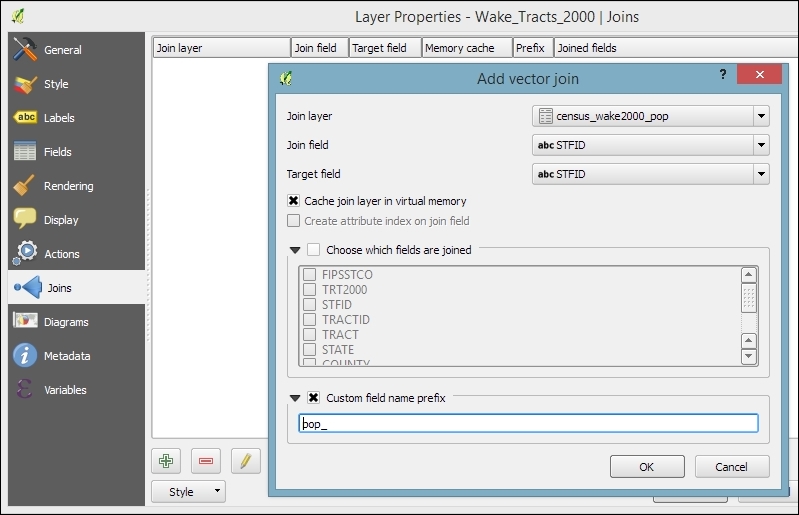Click the QGIS logo in Add vector join
This screenshot has height=515, width=799.
click(x=286, y=78)
